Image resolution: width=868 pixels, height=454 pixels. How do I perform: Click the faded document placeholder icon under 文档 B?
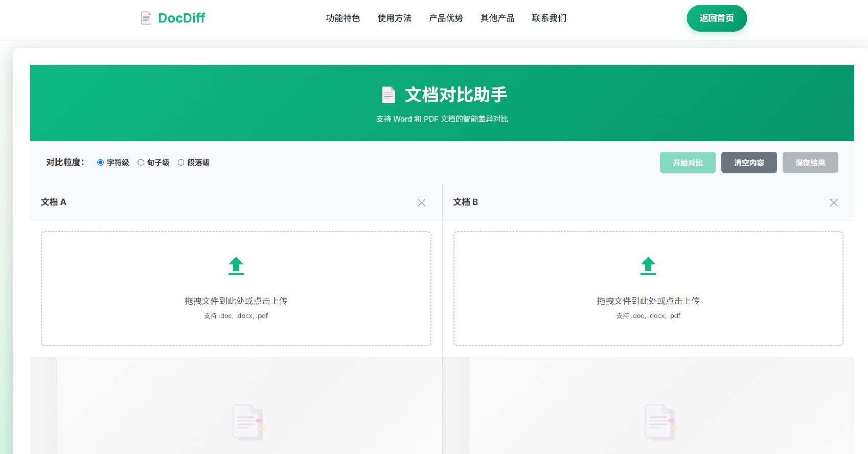click(x=661, y=422)
